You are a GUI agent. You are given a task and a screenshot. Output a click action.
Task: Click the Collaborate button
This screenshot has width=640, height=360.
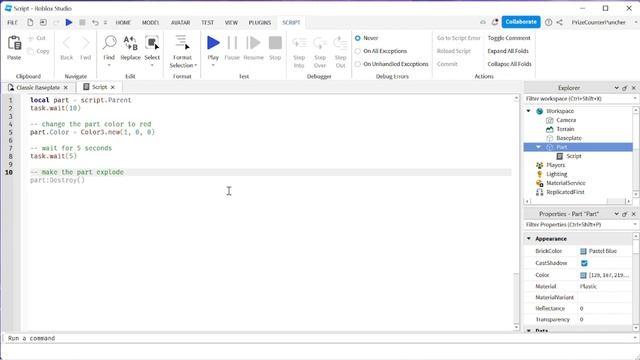[521, 22]
